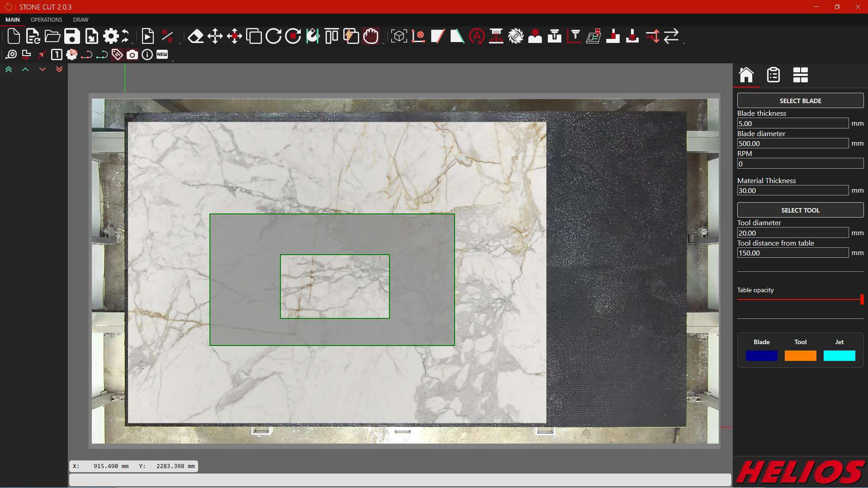
Task: Click the play file simulate icon
Action: point(147,36)
